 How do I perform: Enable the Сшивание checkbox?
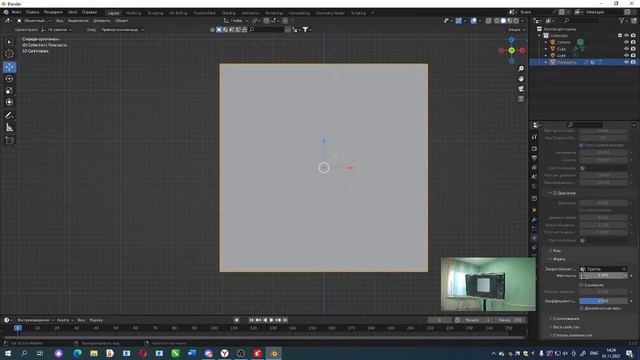582,285
